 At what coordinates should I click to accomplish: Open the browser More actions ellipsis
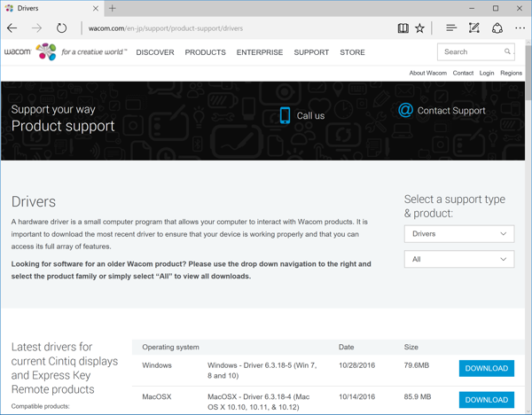(520, 28)
